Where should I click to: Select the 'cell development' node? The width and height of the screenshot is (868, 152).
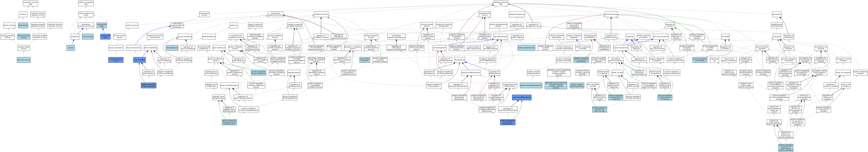[439, 48]
